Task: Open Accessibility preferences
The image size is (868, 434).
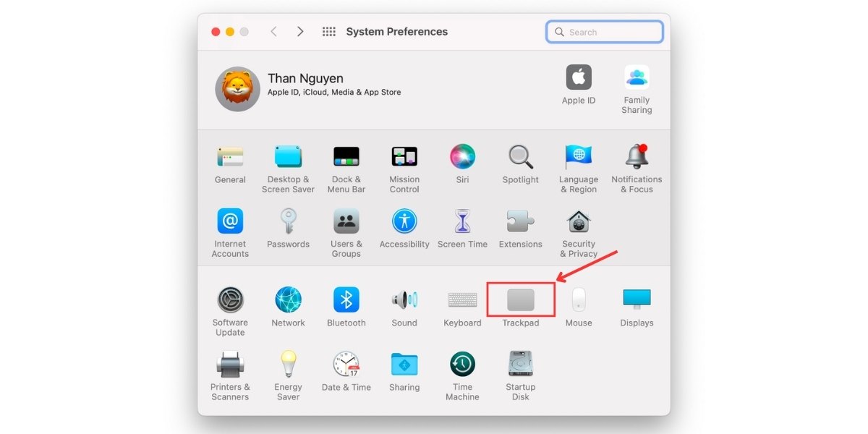Action: pos(404,221)
